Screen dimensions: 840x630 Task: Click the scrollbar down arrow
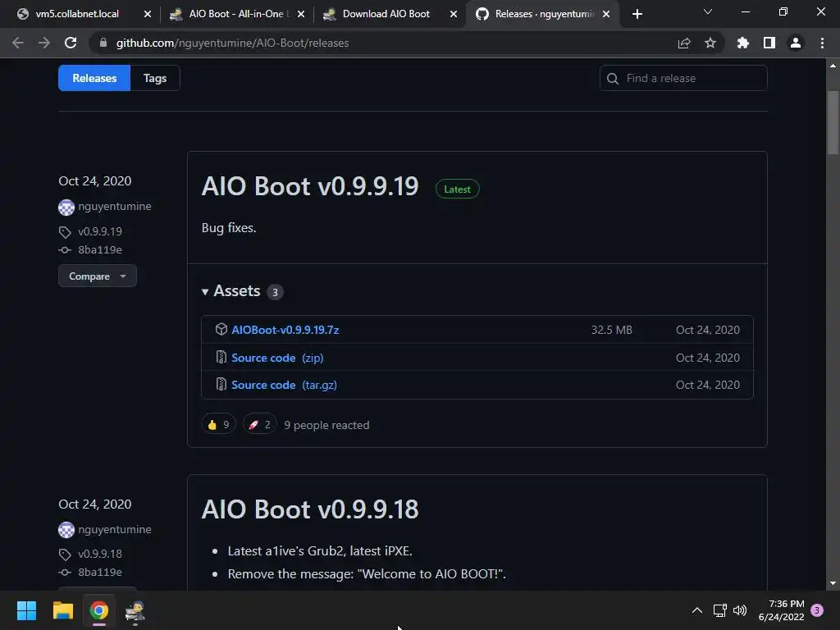[833, 583]
